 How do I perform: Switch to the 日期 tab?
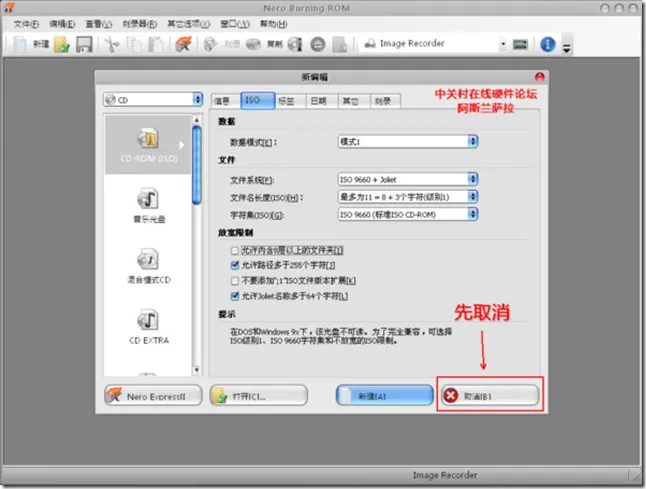(322, 101)
